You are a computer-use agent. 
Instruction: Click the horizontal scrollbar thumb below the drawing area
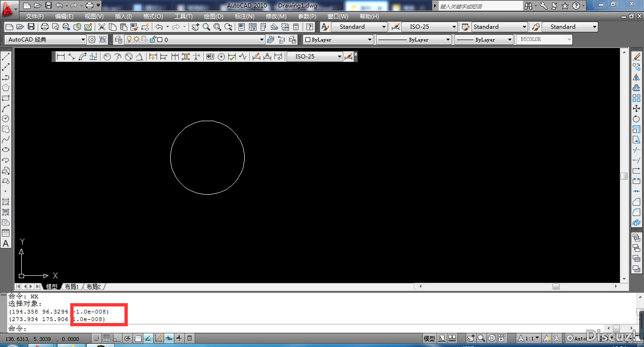click(556, 286)
